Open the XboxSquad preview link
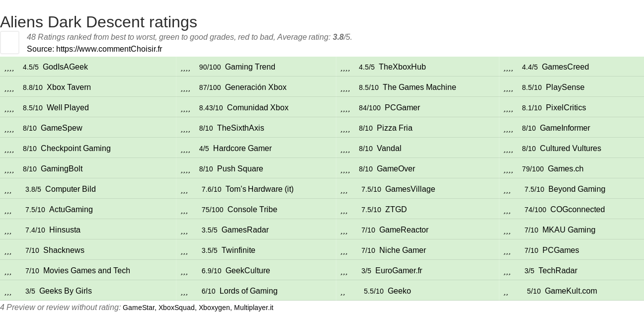Screen dimensions: 644x313 click(176, 308)
